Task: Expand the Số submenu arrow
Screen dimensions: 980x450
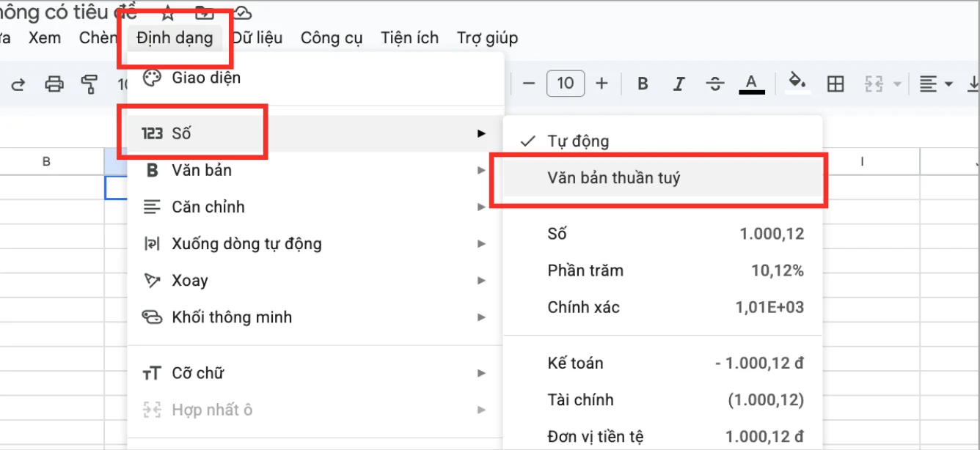Action: (481, 133)
